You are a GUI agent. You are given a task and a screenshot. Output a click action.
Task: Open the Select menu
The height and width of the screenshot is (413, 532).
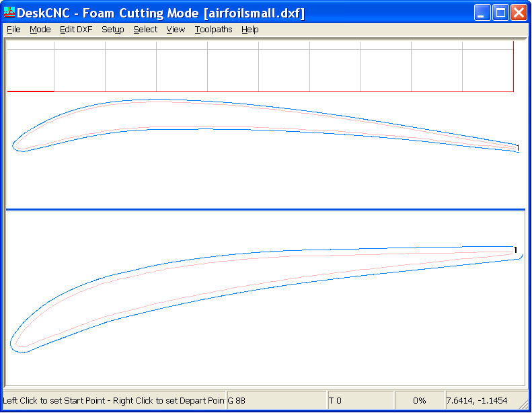pyautogui.click(x=145, y=30)
